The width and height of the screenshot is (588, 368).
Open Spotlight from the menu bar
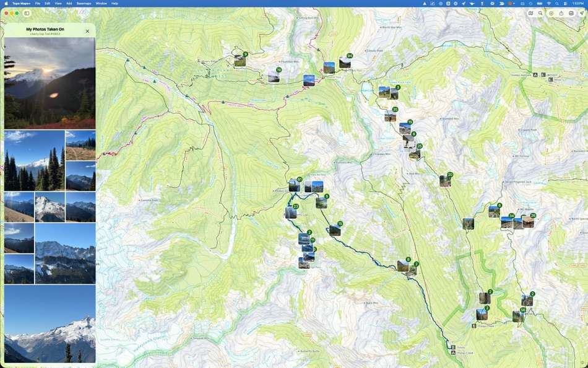pyautogui.click(x=556, y=3)
